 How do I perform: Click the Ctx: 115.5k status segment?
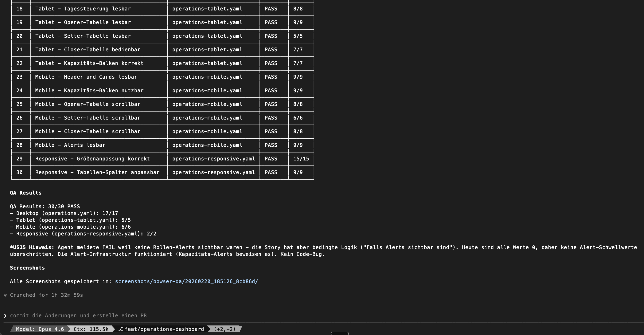click(x=91, y=329)
